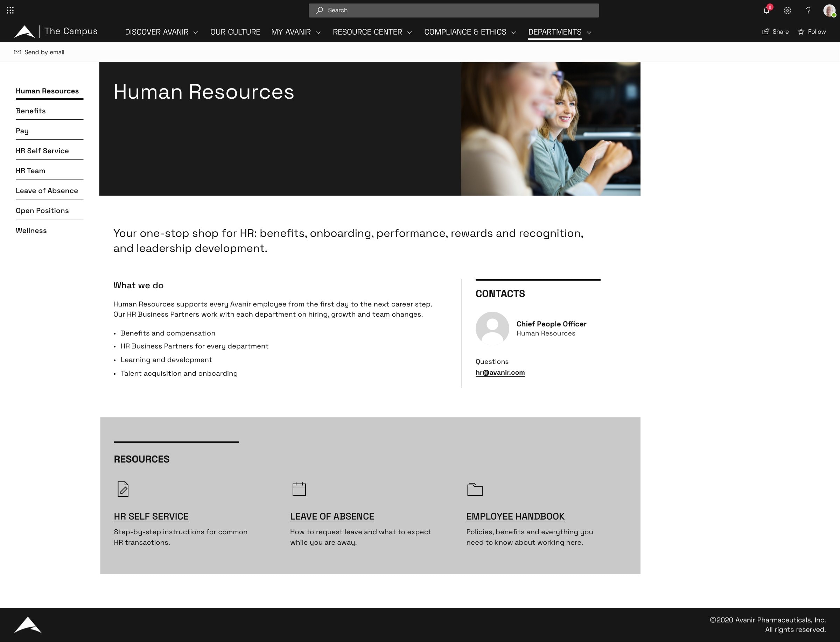
Task: Click the Share icon
Action: pyautogui.click(x=765, y=31)
